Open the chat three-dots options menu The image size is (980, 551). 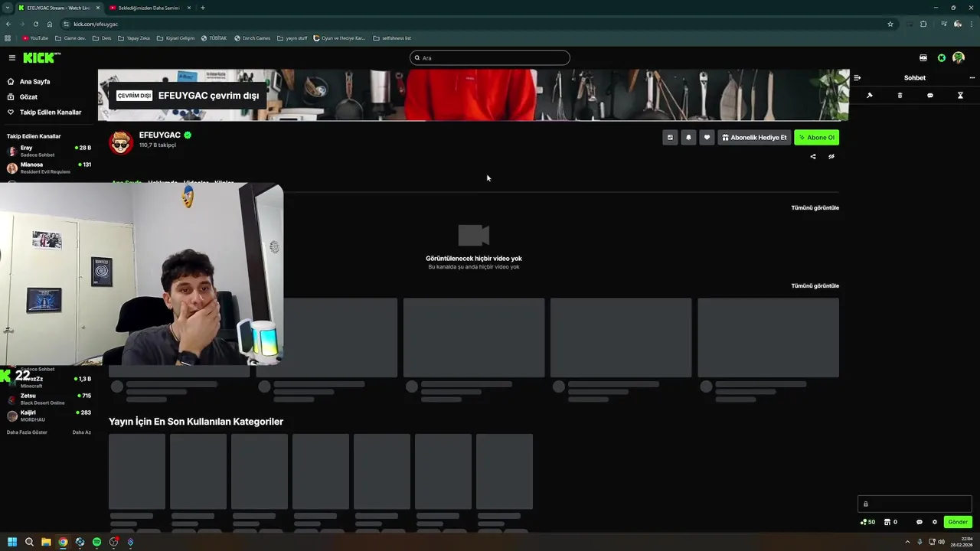(x=972, y=77)
